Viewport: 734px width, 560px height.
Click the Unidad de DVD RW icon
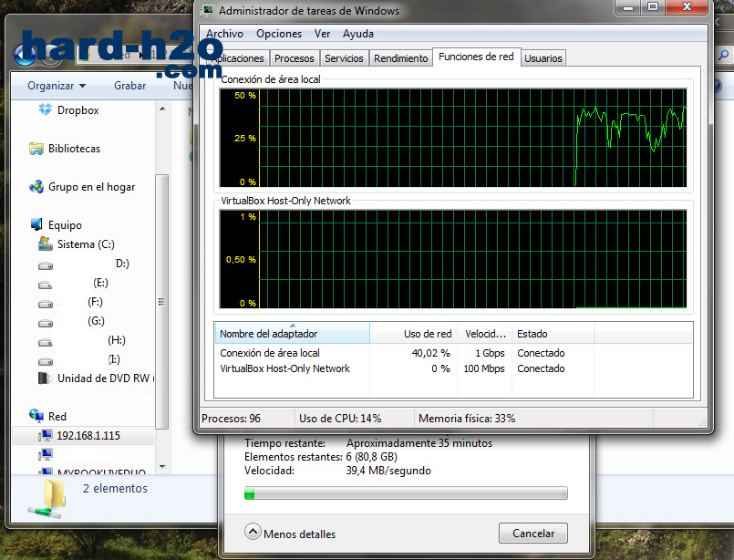point(45,378)
